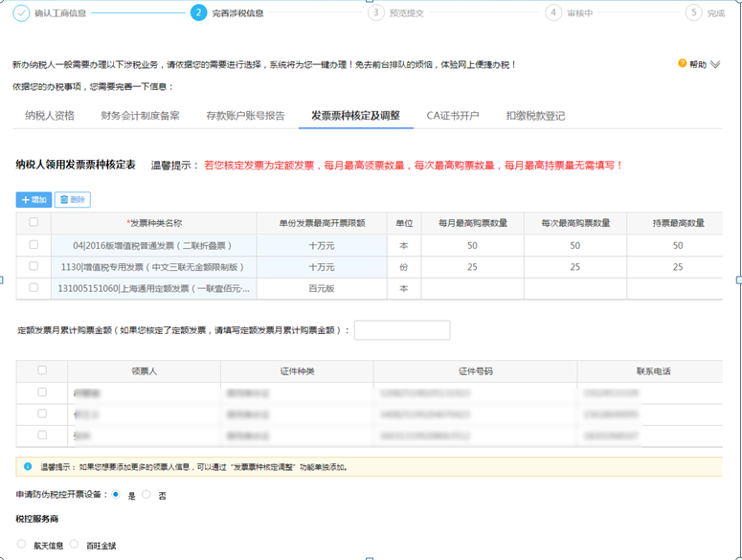Click the step 3 预览提交 circle icon
This screenshot has width=742, height=560.
coord(376,12)
